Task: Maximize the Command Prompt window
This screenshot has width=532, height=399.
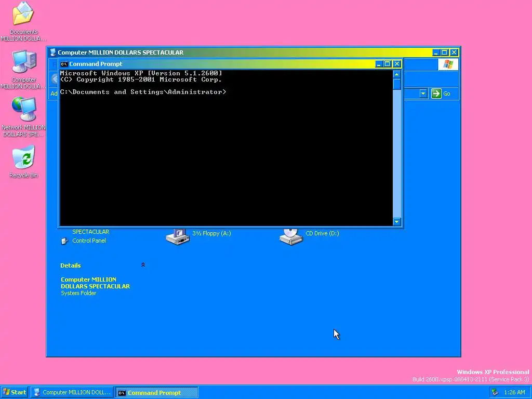Action: [x=388, y=64]
